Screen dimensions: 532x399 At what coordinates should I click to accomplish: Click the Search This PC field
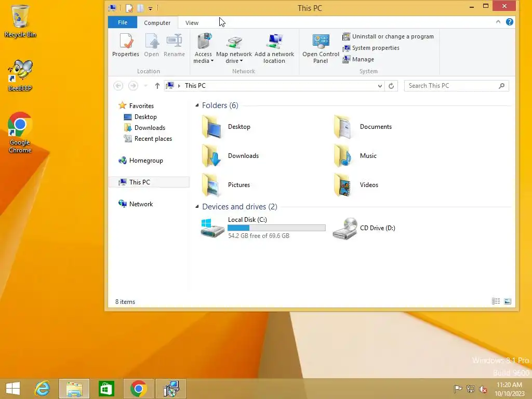456,86
